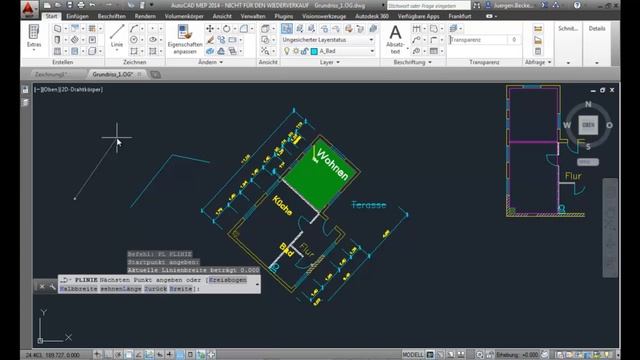Select the Linie drawing tool
This screenshot has width=640, height=360.
[117, 36]
